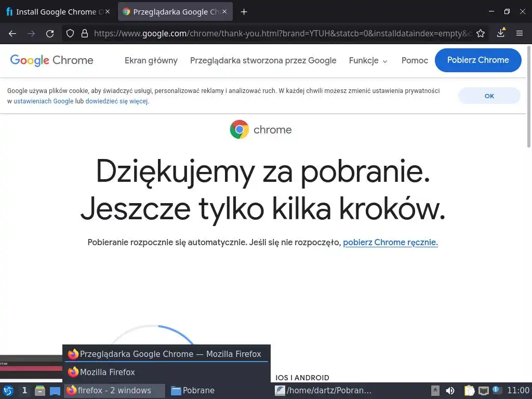Click the 'Pobierz Chrome' button
This screenshot has height=399, width=532.
[478, 60]
